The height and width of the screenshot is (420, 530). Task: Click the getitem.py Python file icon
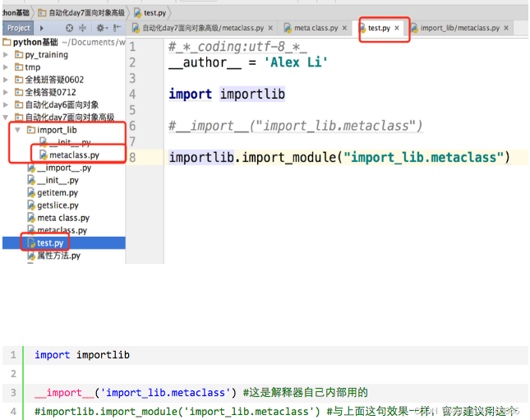pos(31,193)
